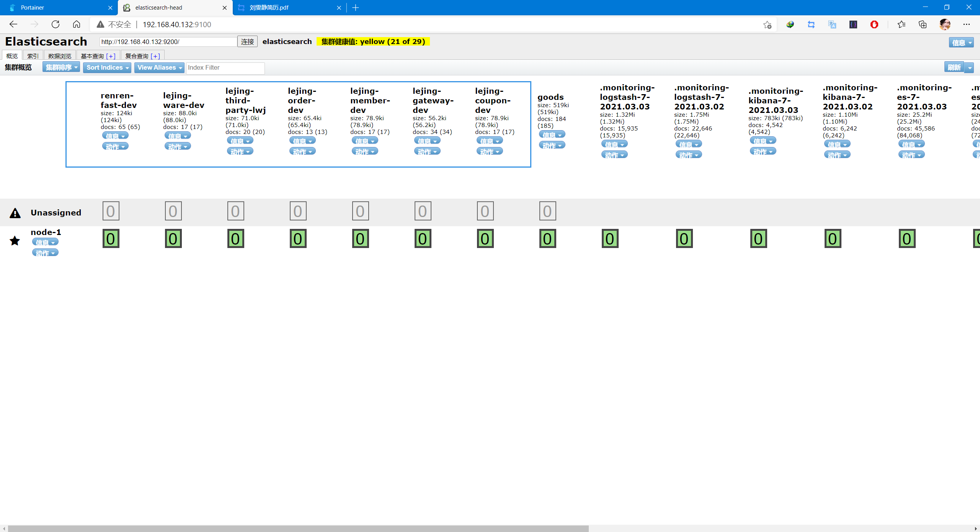Viewport: 980px width, 532px height.
Task: Open 动作 dropdown for .monitoring-es-7-2021.03.03
Action: [911, 155]
